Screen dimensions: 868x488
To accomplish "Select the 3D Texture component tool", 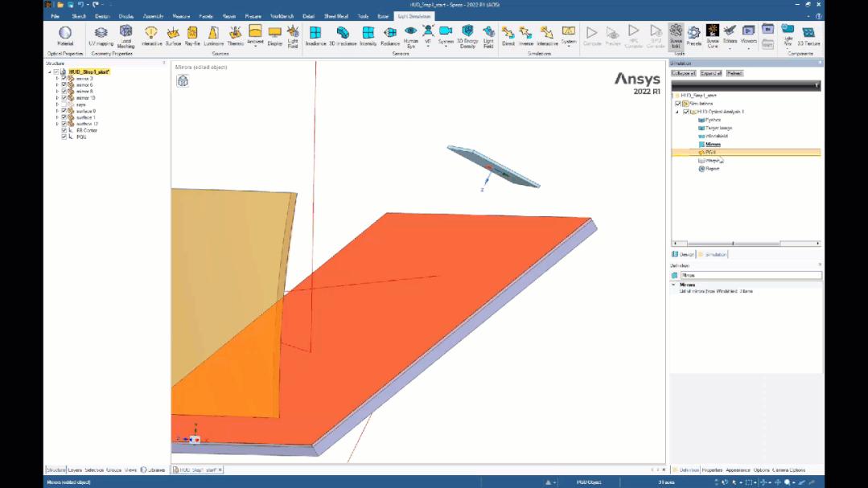I will pos(809,34).
